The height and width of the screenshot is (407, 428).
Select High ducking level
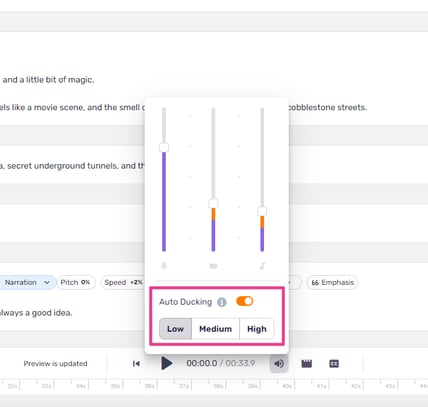(257, 329)
